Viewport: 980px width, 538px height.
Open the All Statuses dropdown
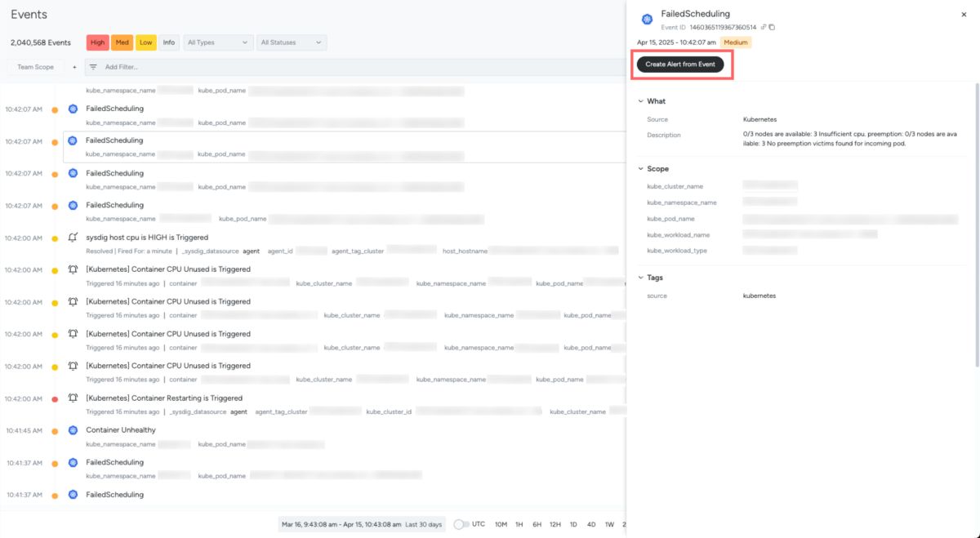(292, 42)
